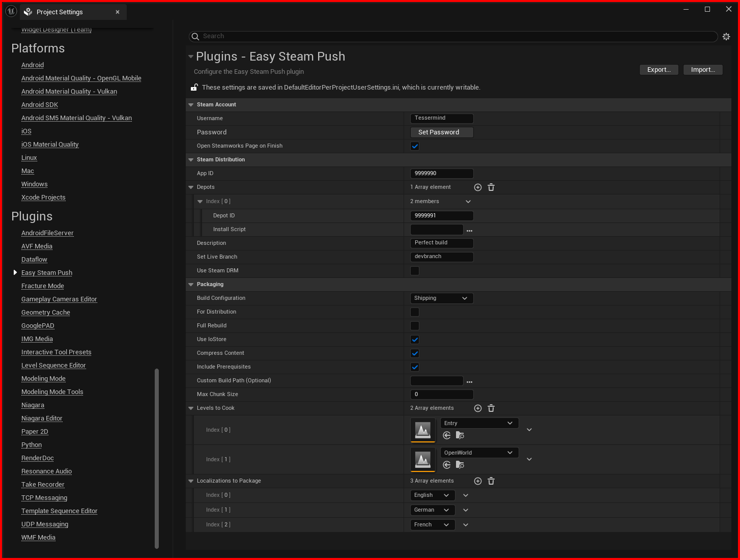The image size is (740, 560).
Task: Close the Project Settings tab
Action: click(117, 12)
